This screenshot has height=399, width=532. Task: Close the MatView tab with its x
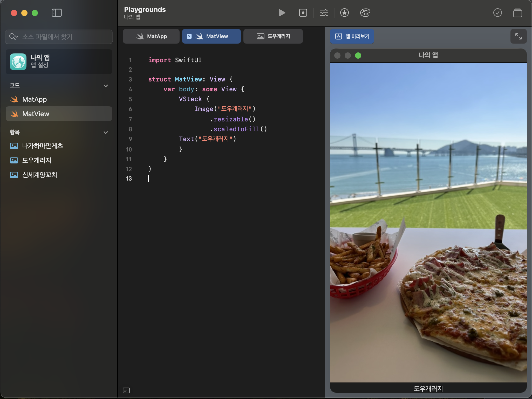tap(189, 36)
